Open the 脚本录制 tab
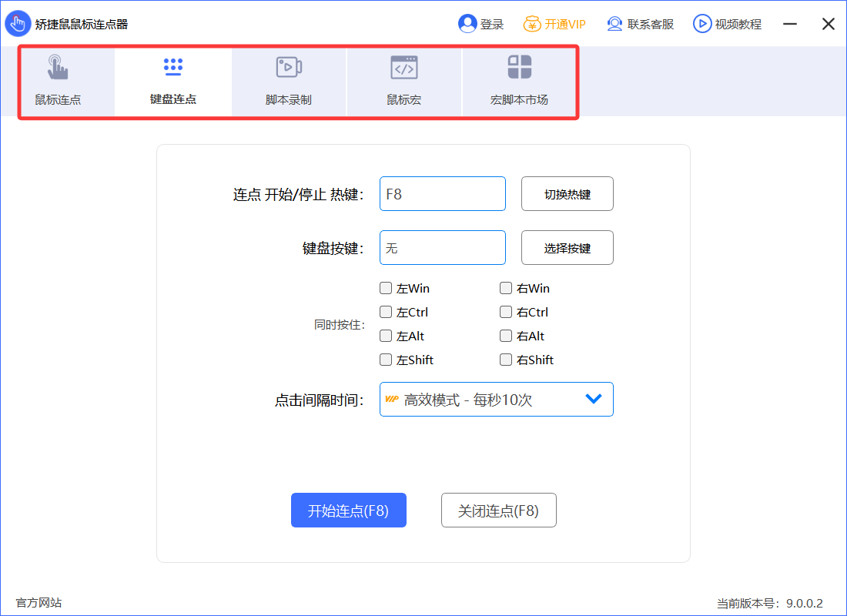 pyautogui.click(x=289, y=82)
